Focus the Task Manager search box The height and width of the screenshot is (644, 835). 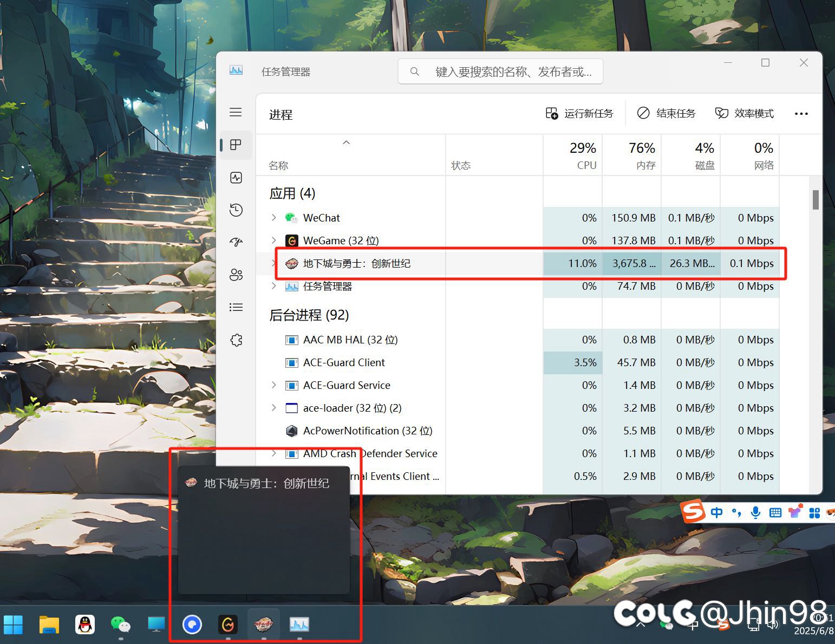(501, 71)
